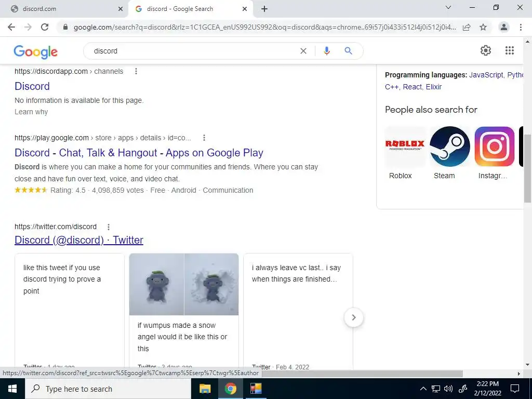Click the horizontal scrollbar at bottom
532x399 pixels.
click(362, 374)
